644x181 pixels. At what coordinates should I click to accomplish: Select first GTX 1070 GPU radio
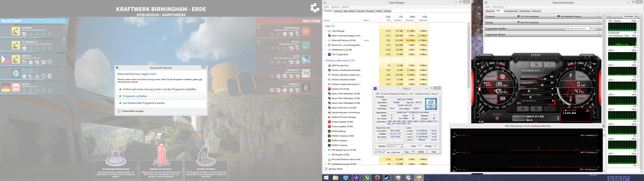coord(566,110)
